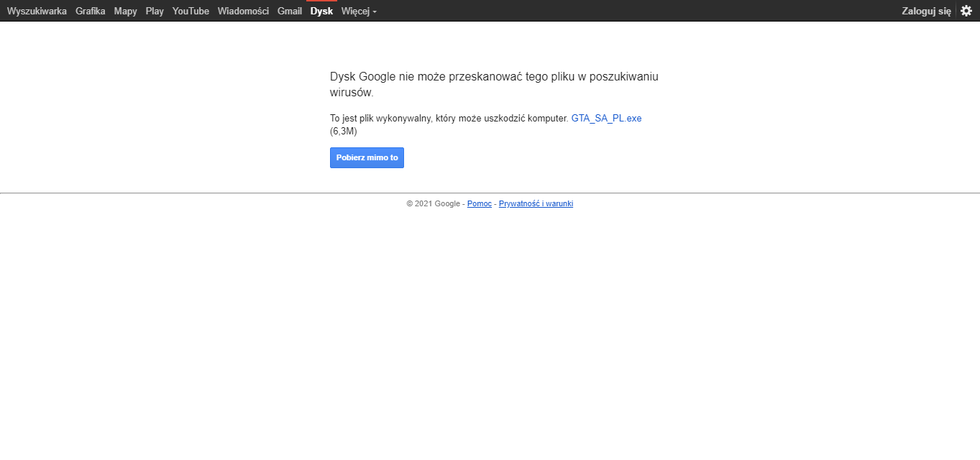Select Play in the top navigation
This screenshot has height=460, width=980.
155,11
